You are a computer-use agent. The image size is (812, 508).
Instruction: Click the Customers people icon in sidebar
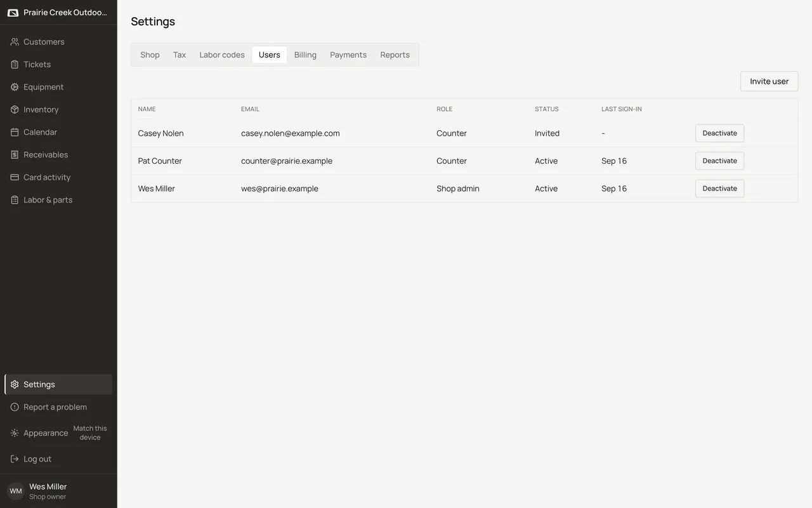coord(15,42)
